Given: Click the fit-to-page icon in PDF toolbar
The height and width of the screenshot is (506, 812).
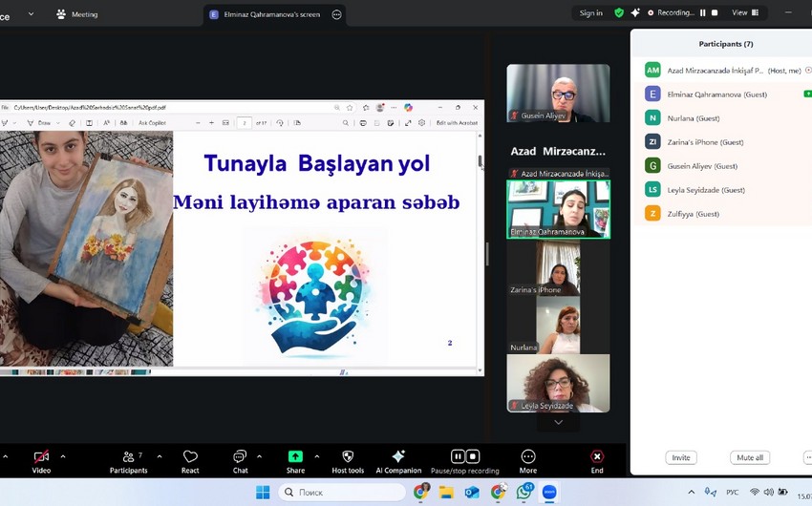Looking at the screenshot, I should pyautogui.click(x=225, y=123).
